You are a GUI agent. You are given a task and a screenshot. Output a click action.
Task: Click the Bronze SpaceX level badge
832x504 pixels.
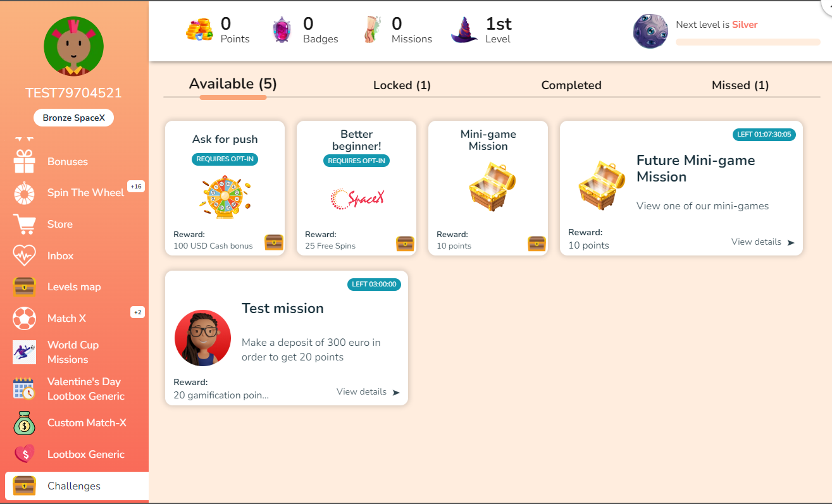tap(73, 118)
